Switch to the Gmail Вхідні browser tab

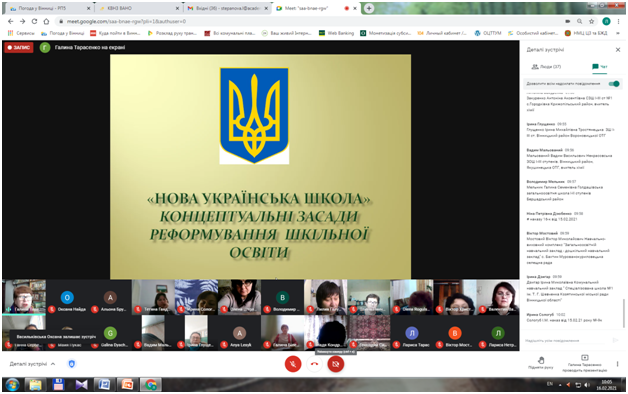pyautogui.click(x=227, y=8)
